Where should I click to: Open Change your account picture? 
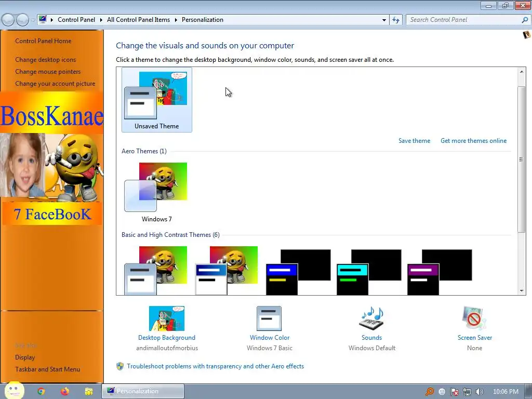55,84
